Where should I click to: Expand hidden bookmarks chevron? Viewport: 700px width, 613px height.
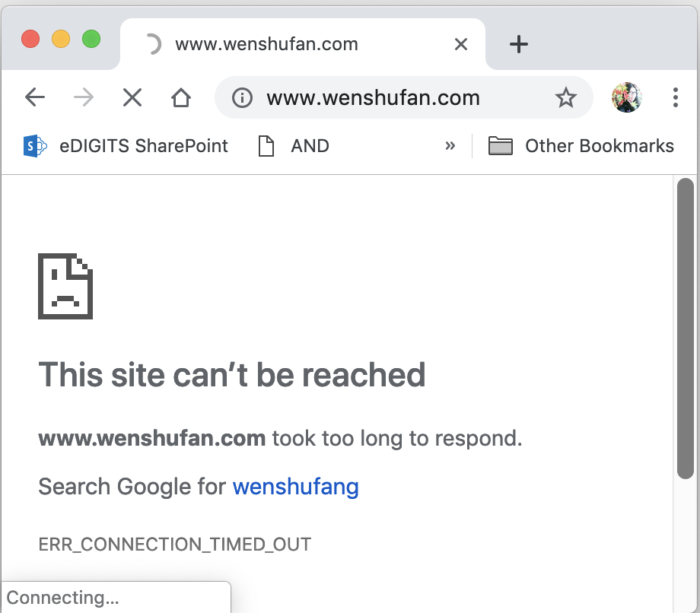450,146
